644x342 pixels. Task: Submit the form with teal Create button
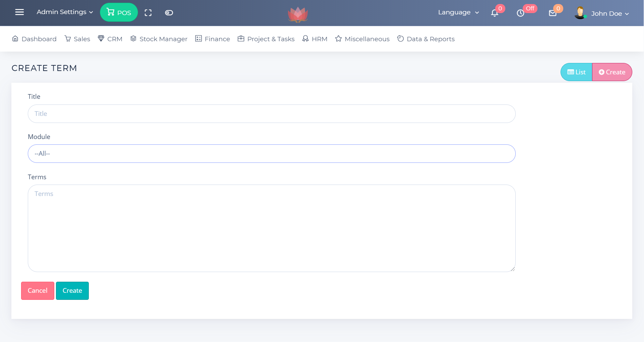coord(72,291)
